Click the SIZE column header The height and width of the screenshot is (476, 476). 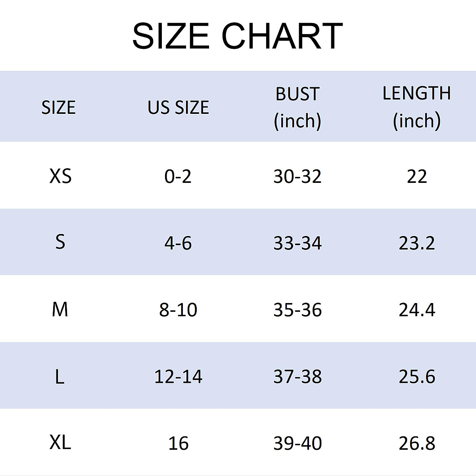tap(59, 107)
